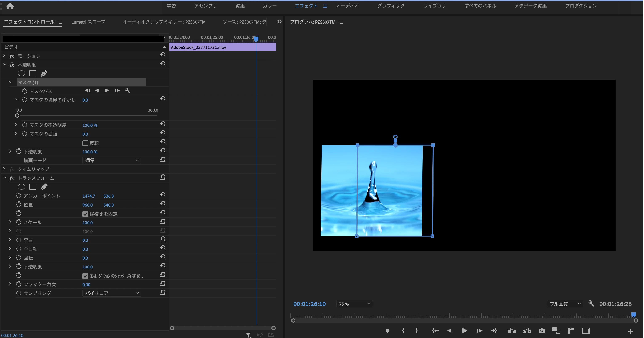Expand the モーション effect properties
The width and height of the screenshot is (644, 338).
pos(4,56)
